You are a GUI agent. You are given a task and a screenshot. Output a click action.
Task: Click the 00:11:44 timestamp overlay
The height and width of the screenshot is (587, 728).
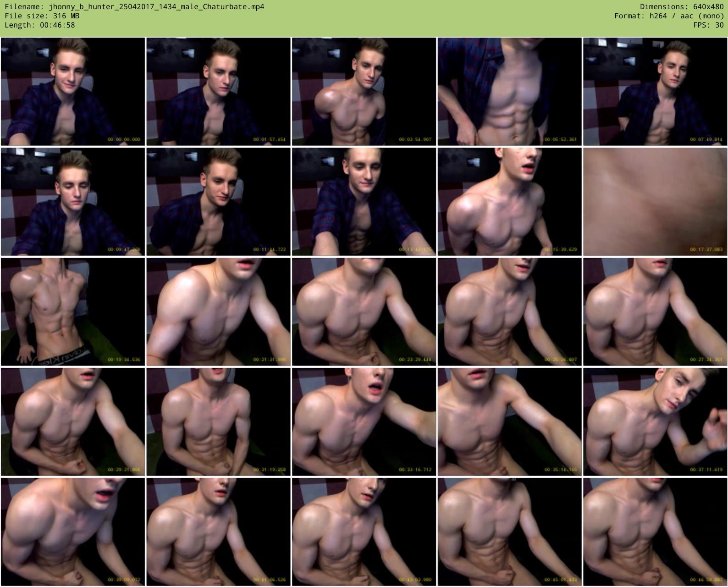[x=270, y=249]
